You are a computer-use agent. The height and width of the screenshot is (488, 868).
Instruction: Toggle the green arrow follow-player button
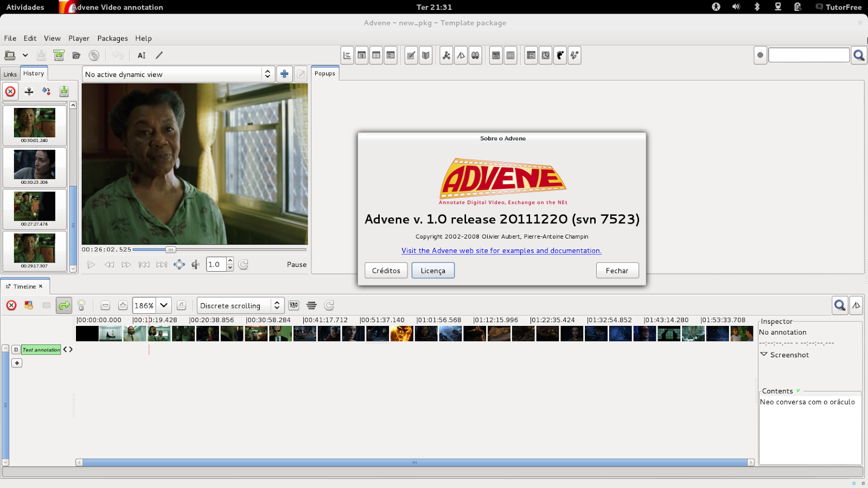64,305
